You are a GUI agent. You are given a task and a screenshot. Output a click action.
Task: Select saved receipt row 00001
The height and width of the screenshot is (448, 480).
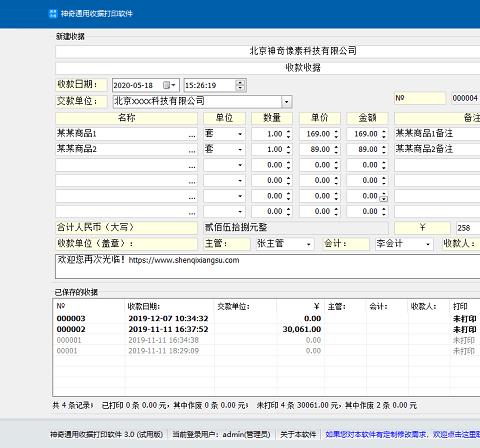267,351
